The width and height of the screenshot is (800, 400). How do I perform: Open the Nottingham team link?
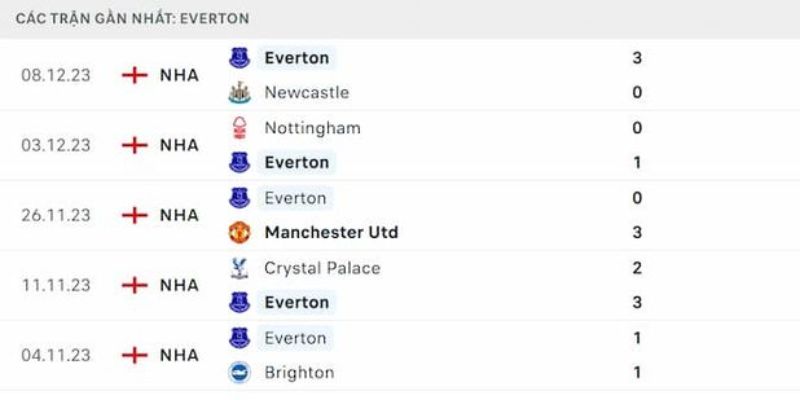tap(312, 128)
